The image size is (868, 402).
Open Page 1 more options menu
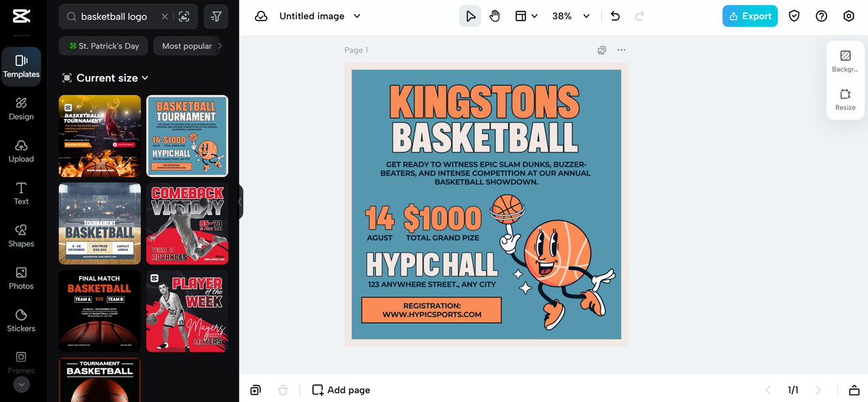[x=621, y=50]
